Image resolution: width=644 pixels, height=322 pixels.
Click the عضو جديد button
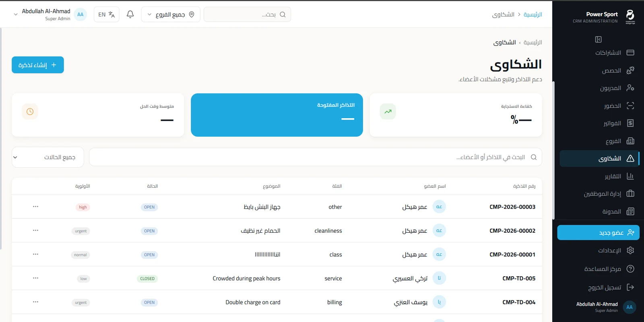point(598,232)
